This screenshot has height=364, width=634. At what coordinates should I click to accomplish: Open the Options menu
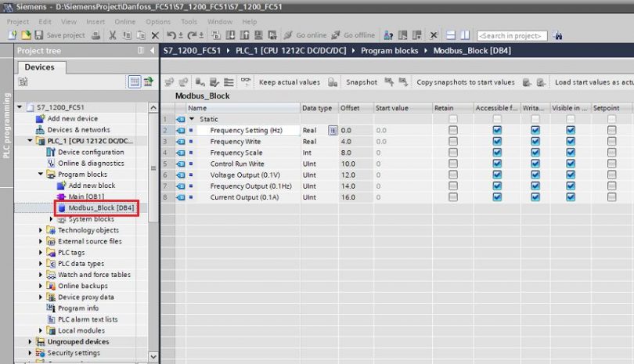tap(157, 22)
